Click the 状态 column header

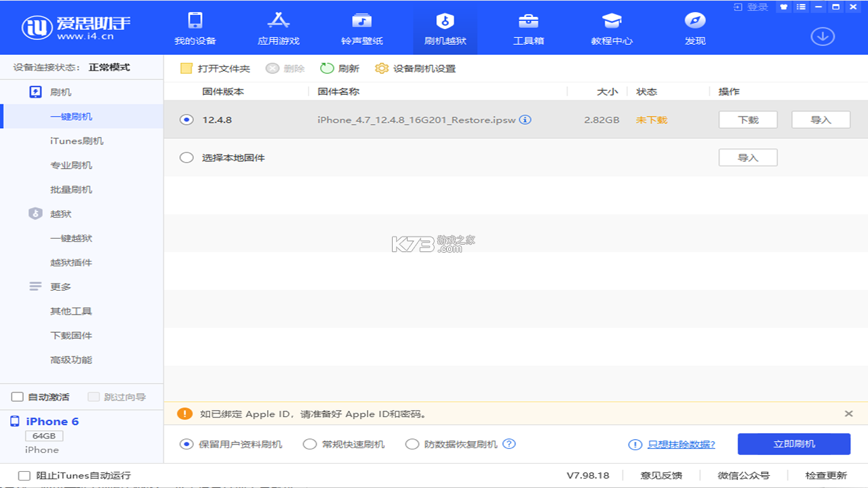[x=647, y=91]
